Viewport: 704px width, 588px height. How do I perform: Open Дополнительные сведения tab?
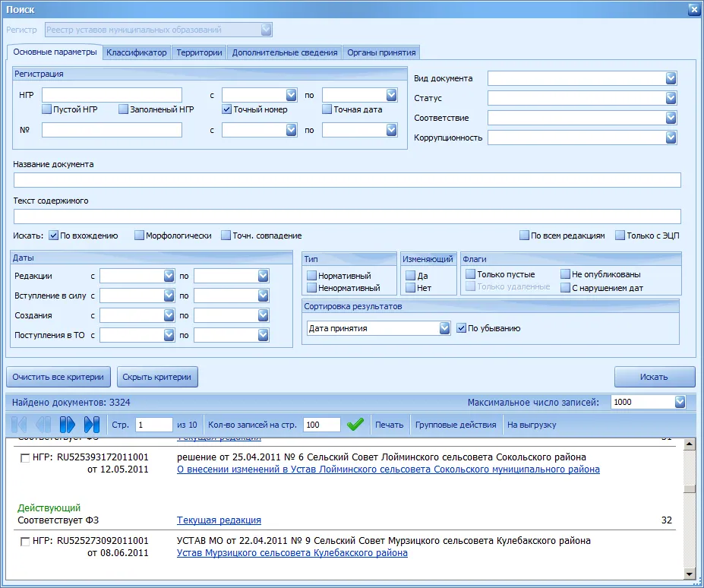click(285, 52)
